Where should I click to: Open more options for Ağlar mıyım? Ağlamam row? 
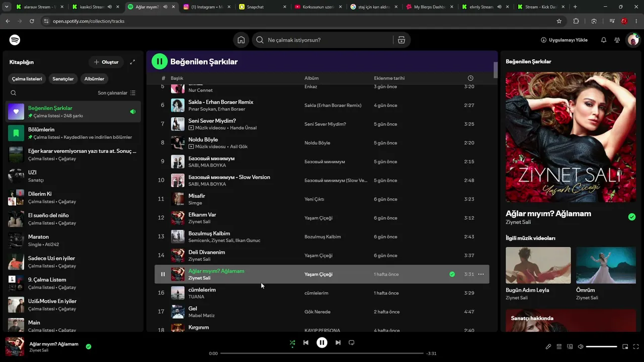tap(481, 275)
